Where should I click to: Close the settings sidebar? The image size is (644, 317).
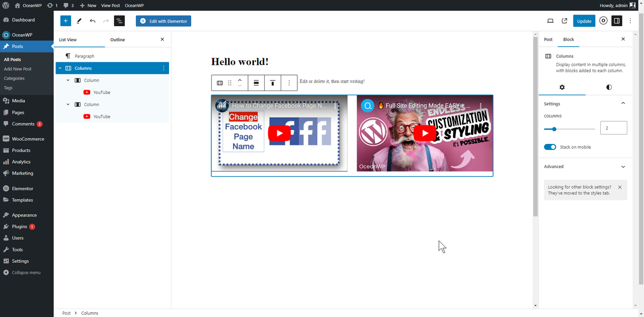point(623,39)
